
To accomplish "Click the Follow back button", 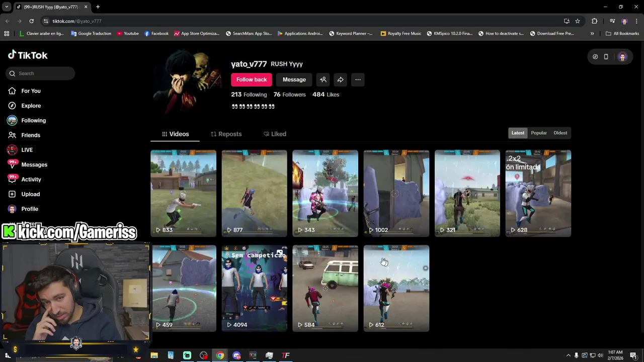I will click(252, 79).
